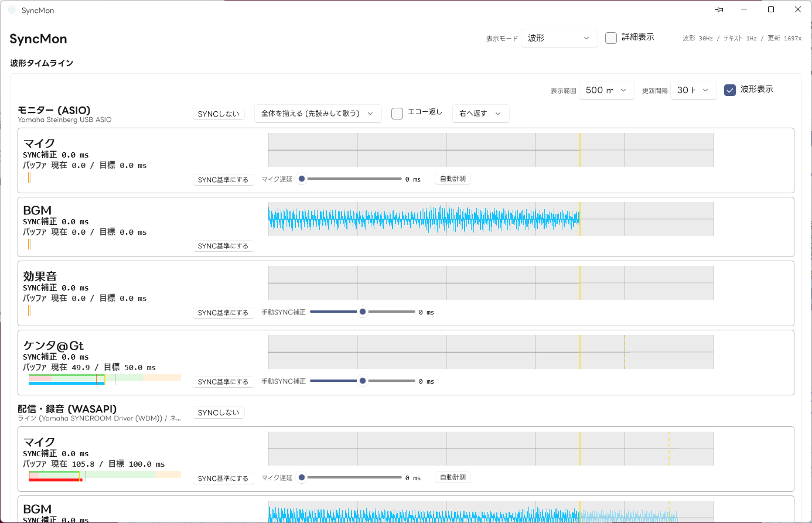Click the WASAPI マイク buffer level bar
The height and width of the screenshot is (523, 812).
point(105,476)
